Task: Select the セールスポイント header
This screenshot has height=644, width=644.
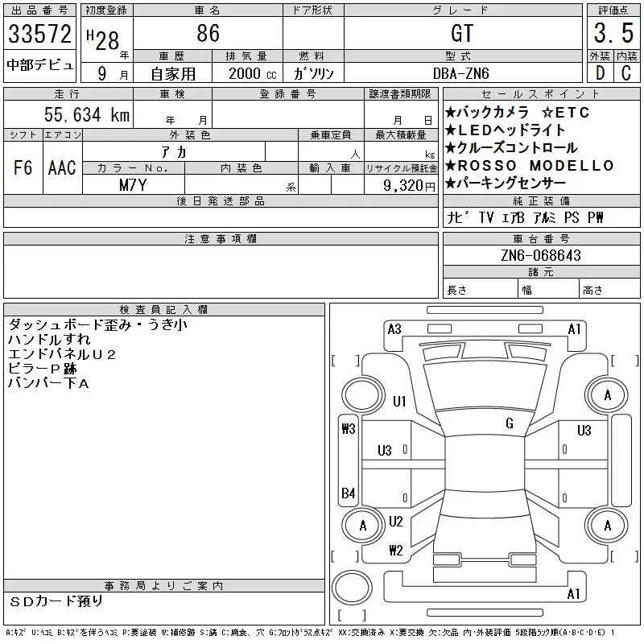Action: 541,94
